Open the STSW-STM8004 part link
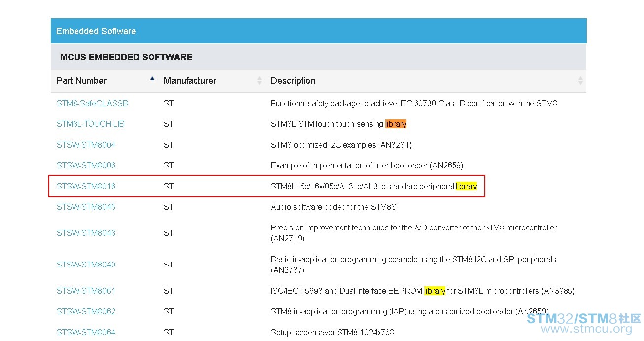The width and height of the screenshot is (644, 341). coord(86,145)
